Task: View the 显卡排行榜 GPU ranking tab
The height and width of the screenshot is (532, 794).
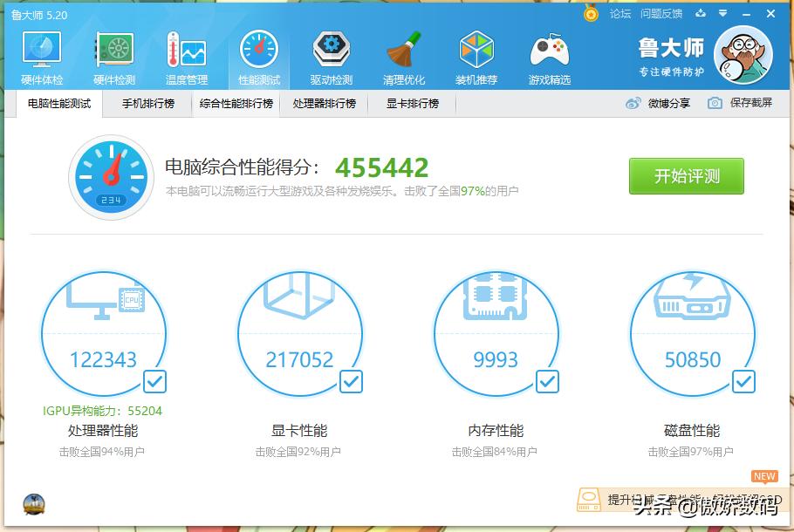Action: 411,103
